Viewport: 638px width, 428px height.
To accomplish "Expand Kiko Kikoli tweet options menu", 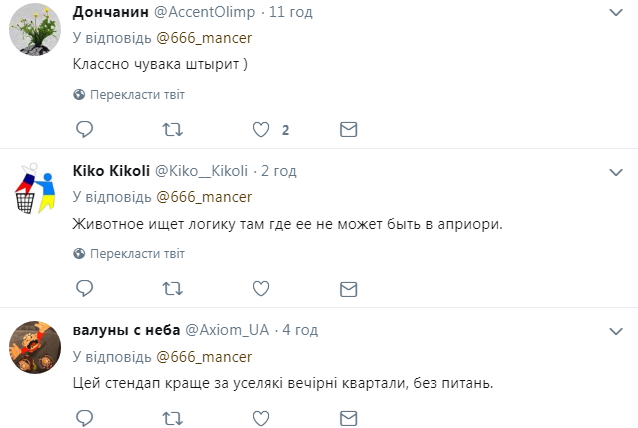I will point(616,172).
